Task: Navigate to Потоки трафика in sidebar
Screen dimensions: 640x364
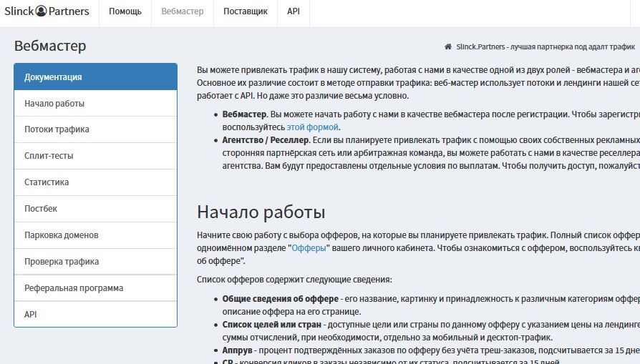Action: pyautogui.click(x=95, y=129)
